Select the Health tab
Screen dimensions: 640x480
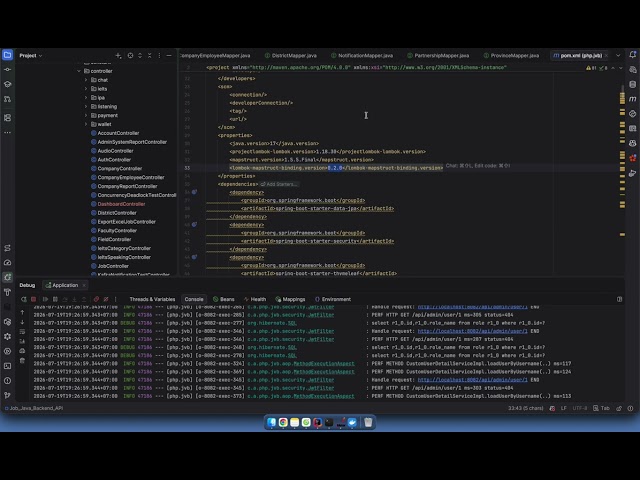coord(255,299)
